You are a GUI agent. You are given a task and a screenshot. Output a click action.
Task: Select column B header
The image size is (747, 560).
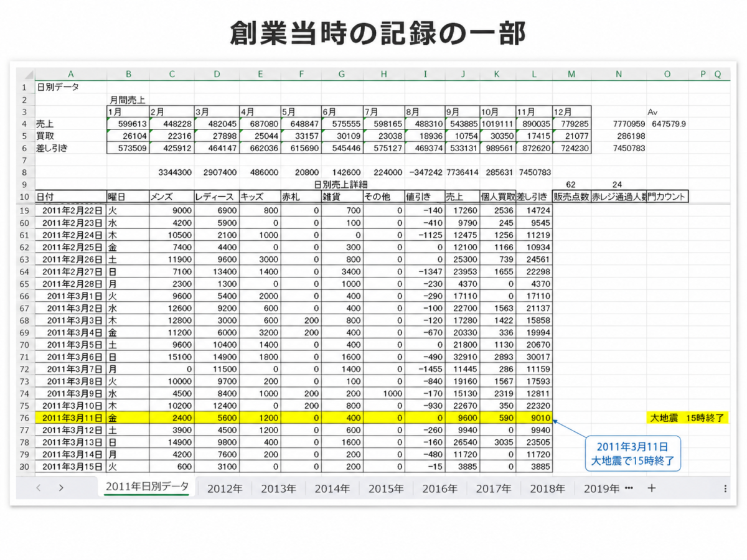[x=128, y=75]
